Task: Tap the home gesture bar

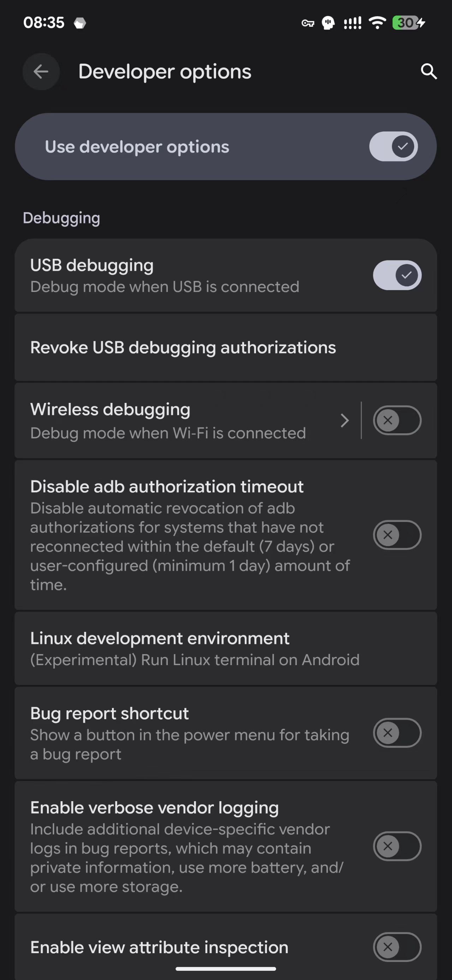Action: (226, 969)
